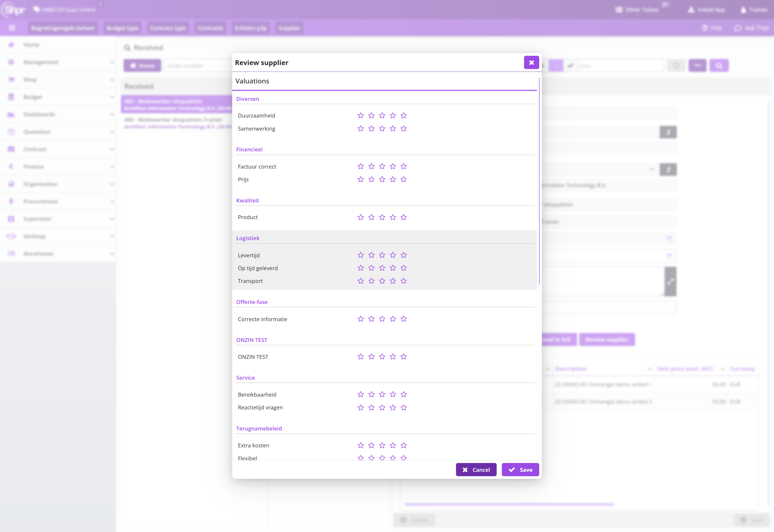Set Transport rating to three stars
Viewport: 774px width, 532px height.
point(382,281)
